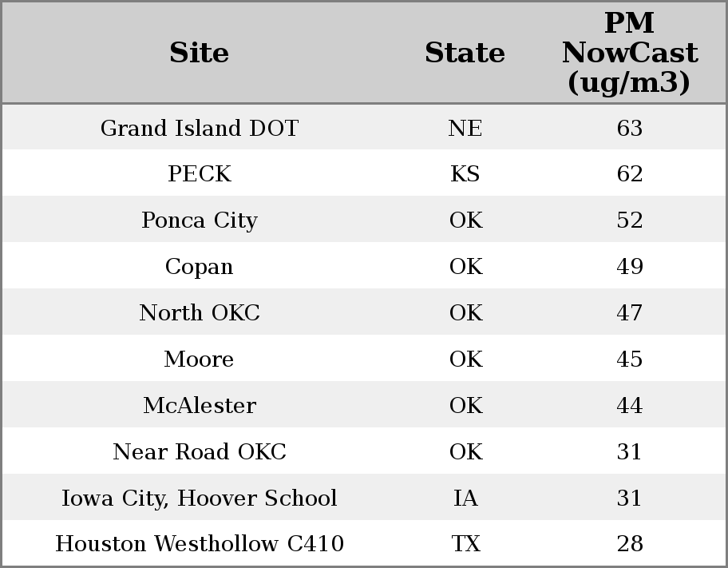Select the Moore site cell
This screenshot has width=728, height=568.
(x=199, y=359)
